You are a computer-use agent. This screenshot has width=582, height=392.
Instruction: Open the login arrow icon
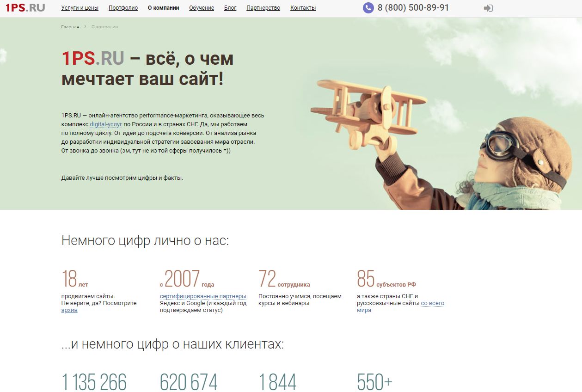pos(488,8)
